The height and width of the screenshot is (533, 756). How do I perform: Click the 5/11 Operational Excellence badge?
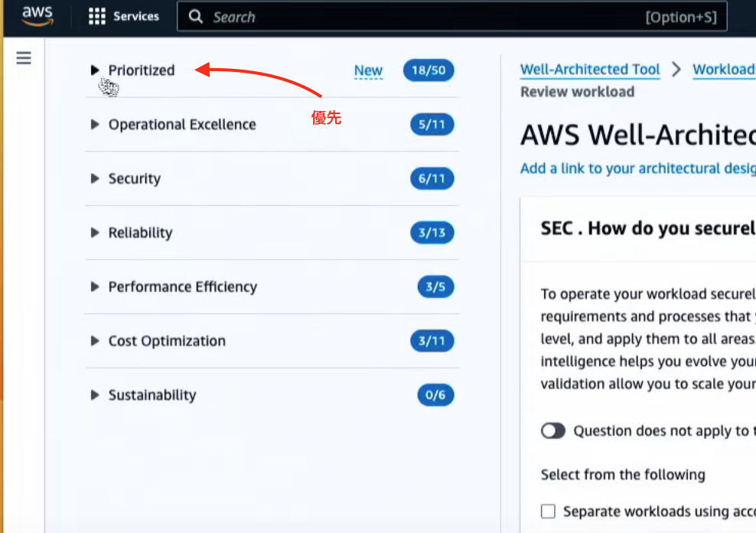(x=432, y=125)
